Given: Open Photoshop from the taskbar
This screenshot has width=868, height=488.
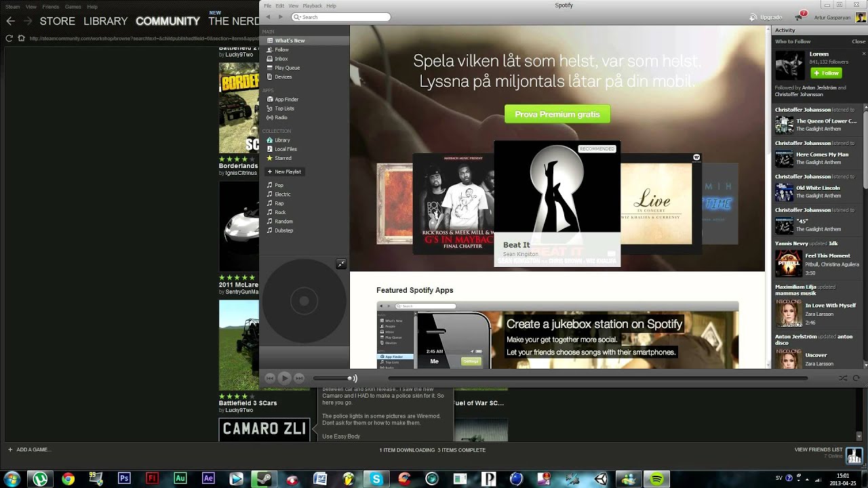Looking at the screenshot, I should pos(124,479).
